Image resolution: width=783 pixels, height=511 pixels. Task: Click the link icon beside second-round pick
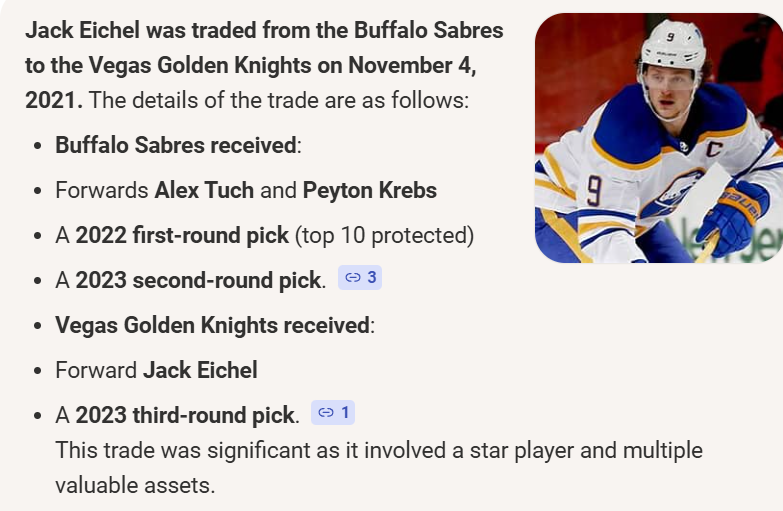[351, 278]
